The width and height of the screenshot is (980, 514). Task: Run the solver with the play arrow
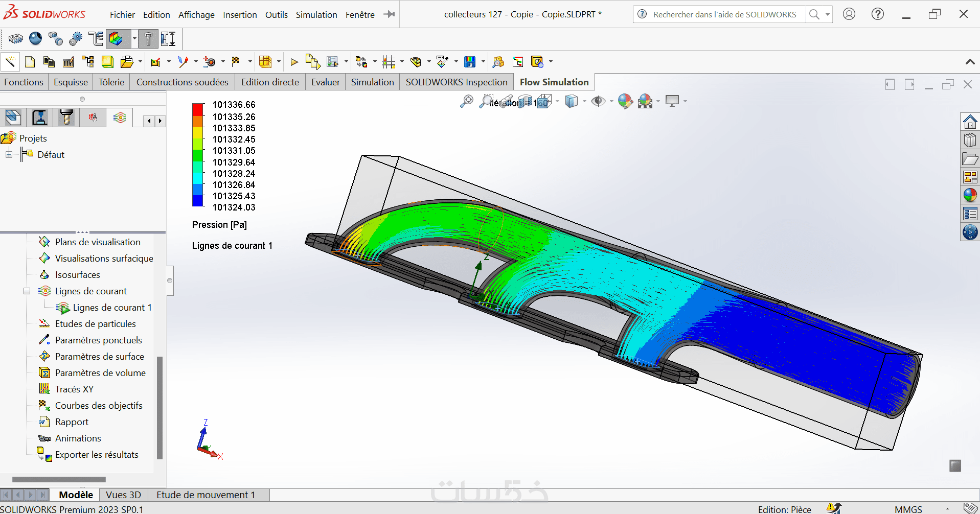coord(294,62)
